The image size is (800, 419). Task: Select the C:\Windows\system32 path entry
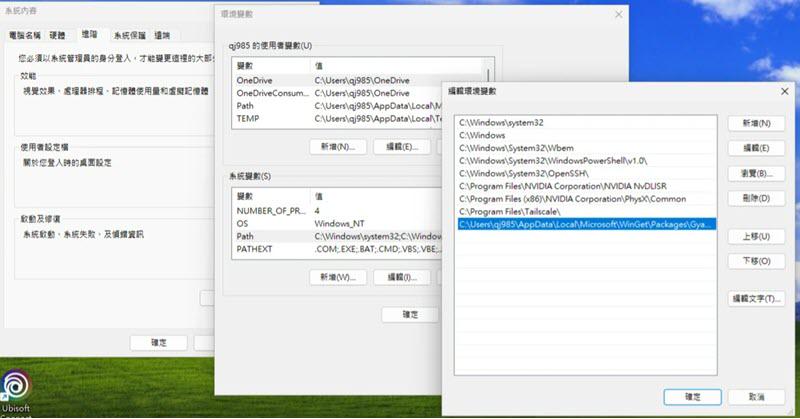click(x=585, y=122)
